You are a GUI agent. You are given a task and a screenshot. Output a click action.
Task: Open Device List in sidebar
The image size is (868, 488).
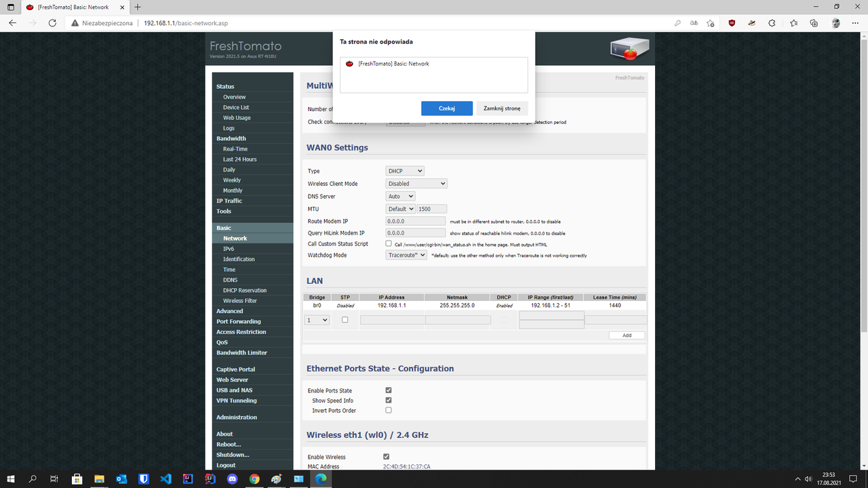coord(236,107)
